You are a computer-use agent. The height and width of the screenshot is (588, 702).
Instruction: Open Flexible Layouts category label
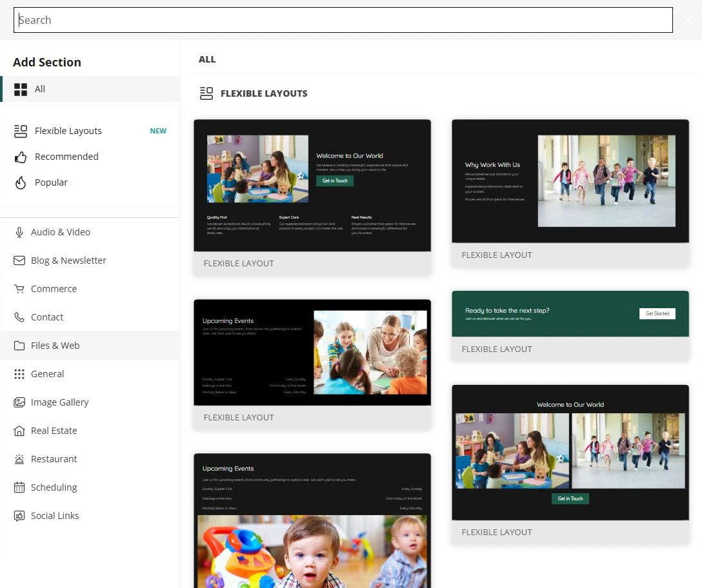[x=68, y=131]
